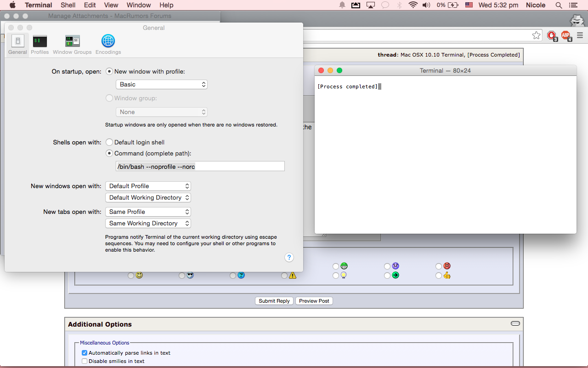
Task: Open the browser hamburger menu
Action: point(580,35)
